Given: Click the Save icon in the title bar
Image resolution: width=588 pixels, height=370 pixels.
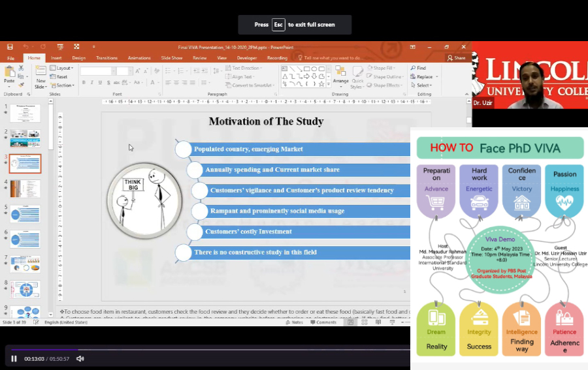Looking at the screenshot, I should [x=10, y=47].
